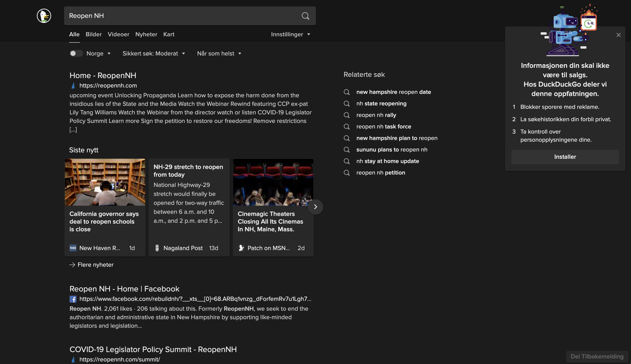Screen dimensions: 631x364
Task: Click the Facebook favicon in Facebook result
Action: tap(73, 299)
